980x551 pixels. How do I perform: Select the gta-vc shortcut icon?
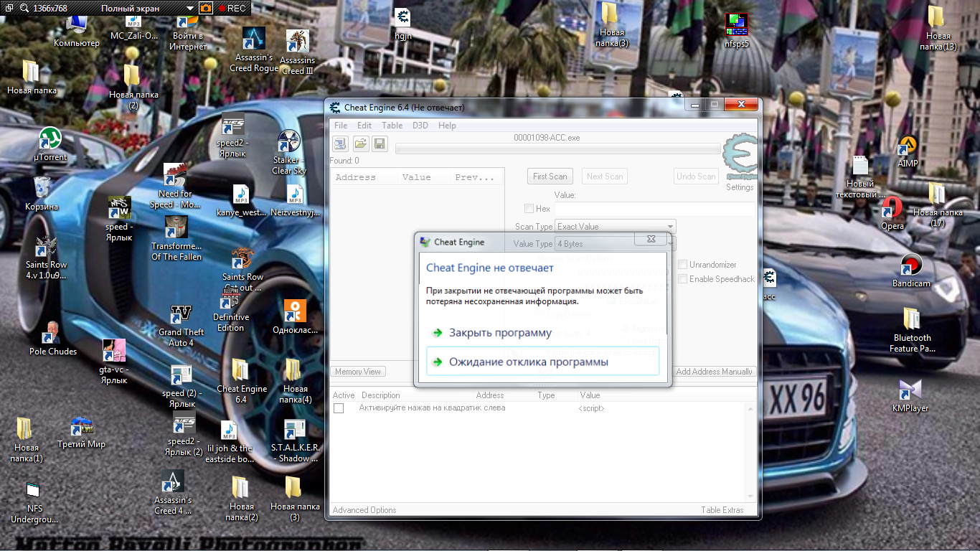click(113, 362)
